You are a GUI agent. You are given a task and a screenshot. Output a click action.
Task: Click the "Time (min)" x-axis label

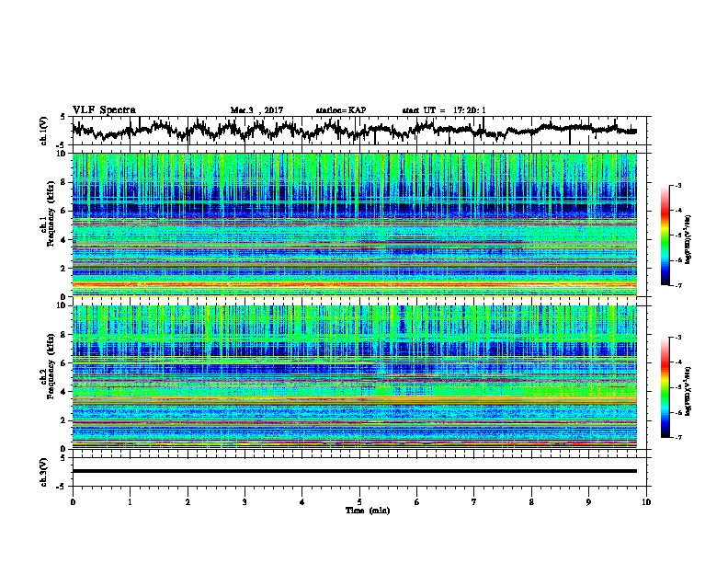368,511
